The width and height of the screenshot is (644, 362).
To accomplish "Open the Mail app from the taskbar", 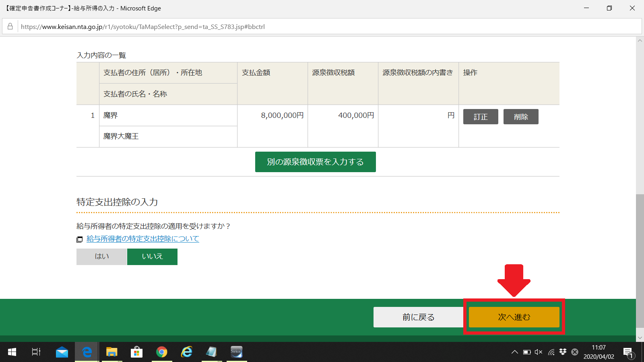I will (x=62, y=352).
